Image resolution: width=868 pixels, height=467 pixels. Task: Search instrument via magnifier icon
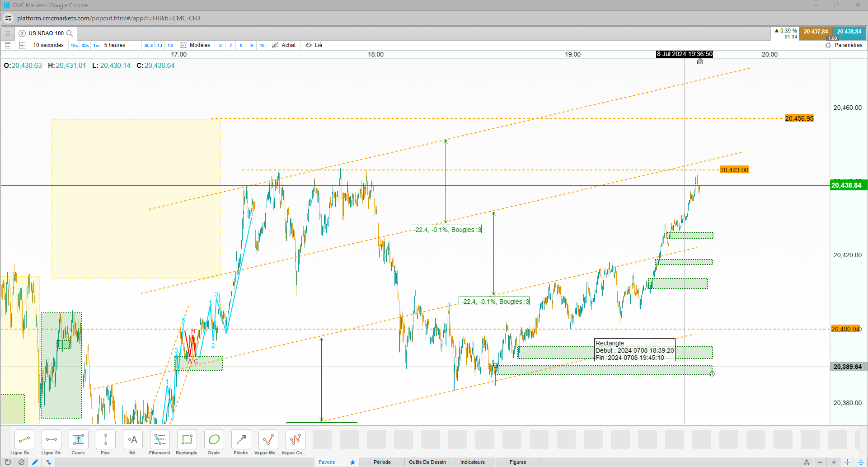(x=70, y=33)
